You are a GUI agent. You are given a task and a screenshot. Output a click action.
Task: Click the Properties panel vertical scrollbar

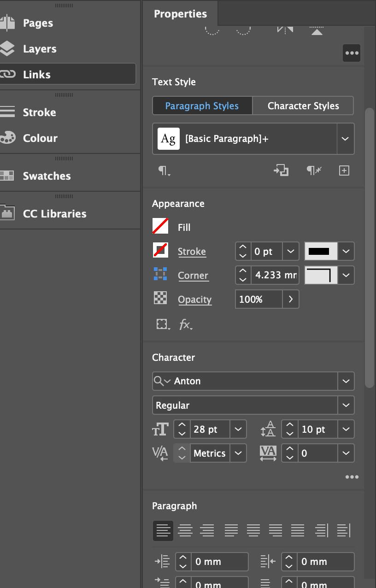[x=369, y=248]
